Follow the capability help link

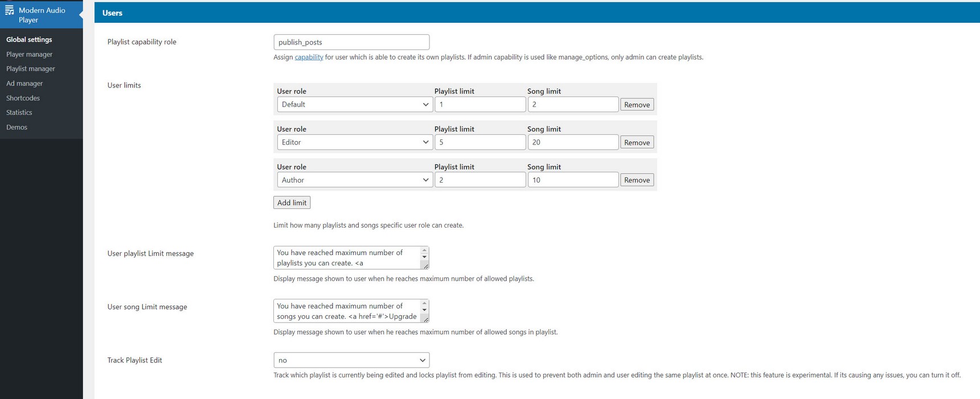coord(309,57)
